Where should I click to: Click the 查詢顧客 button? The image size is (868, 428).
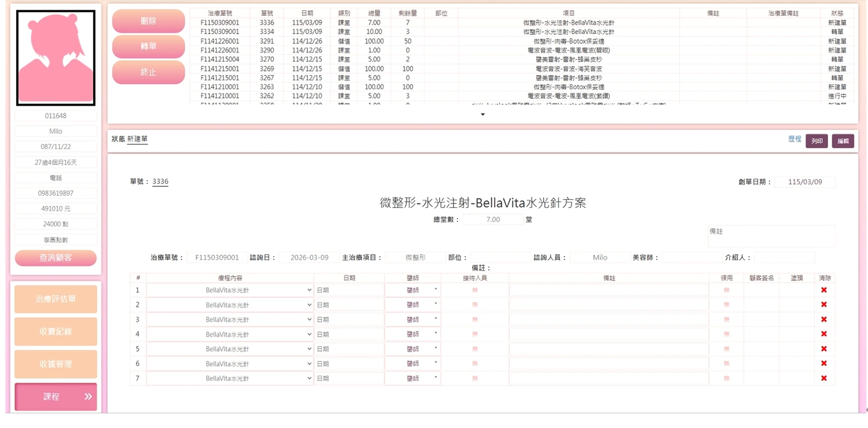(56, 258)
